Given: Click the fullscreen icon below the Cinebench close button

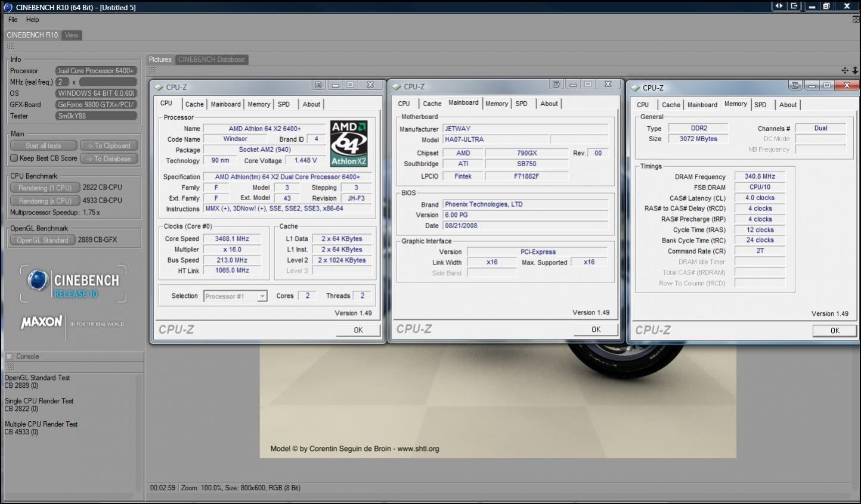Looking at the screenshot, I should (x=856, y=19).
